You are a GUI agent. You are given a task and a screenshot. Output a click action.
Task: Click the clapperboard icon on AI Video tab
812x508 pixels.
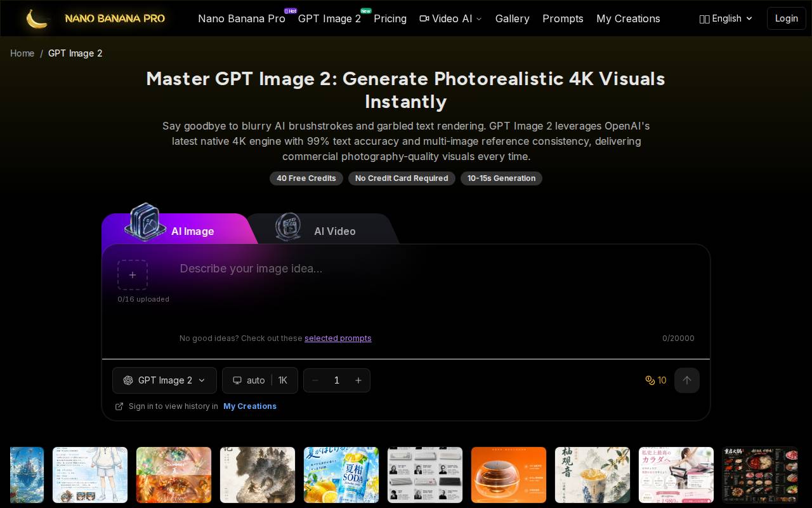[288, 227]
